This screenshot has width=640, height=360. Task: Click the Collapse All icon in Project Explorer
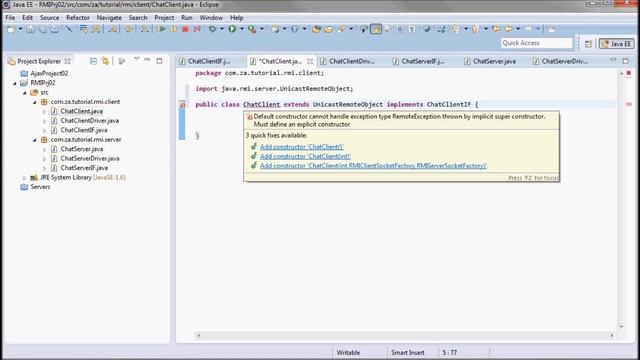93,61
